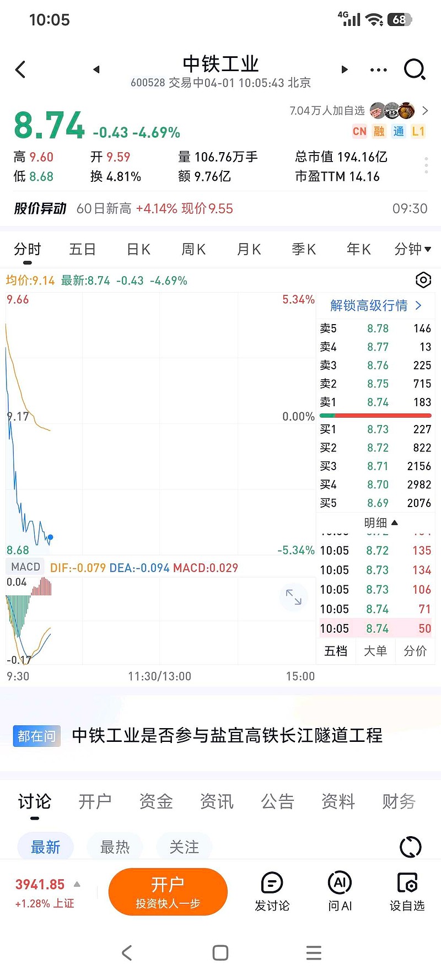Open the three-dot more options menu
Image resolution: width=441 pixels, height=980 pixels.
(379, 70)
